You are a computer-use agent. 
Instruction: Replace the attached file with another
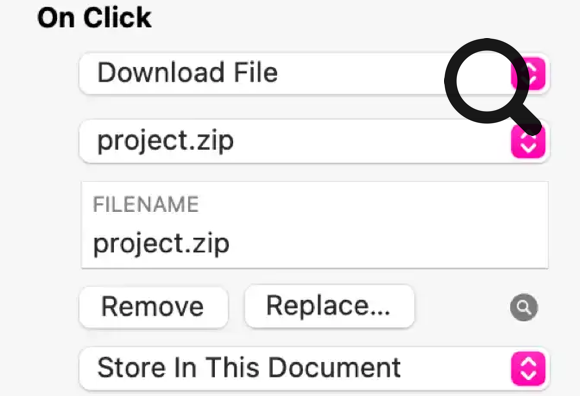tap(329, 306)
